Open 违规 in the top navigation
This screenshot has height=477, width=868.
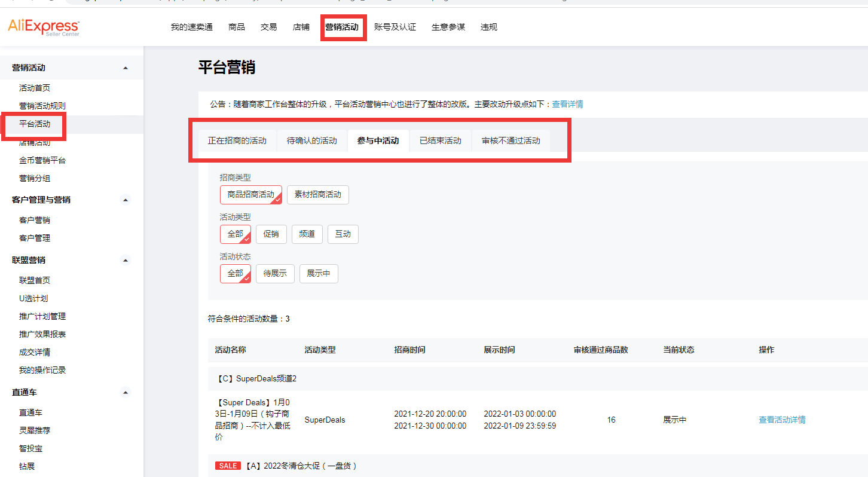[x=489, y=27]
